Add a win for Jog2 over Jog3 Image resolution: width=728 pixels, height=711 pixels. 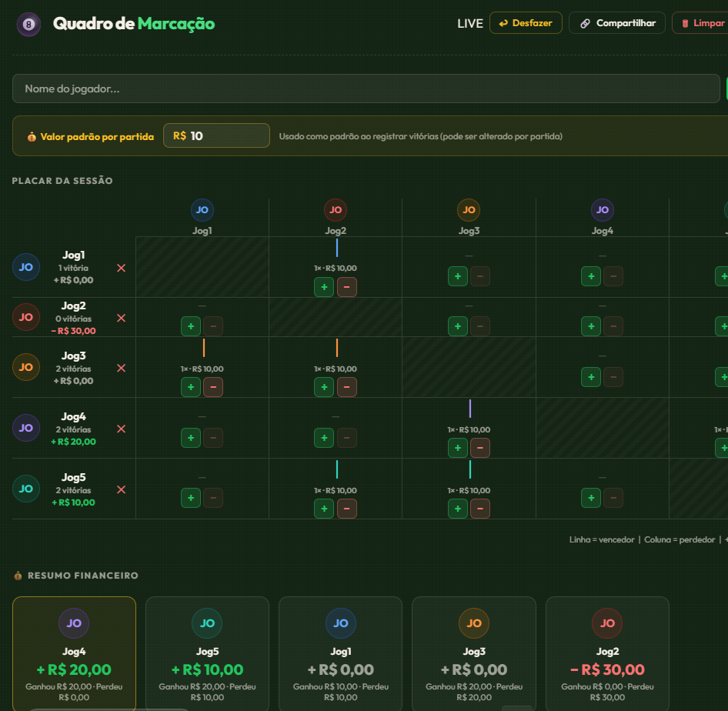(x=458, y=326)
